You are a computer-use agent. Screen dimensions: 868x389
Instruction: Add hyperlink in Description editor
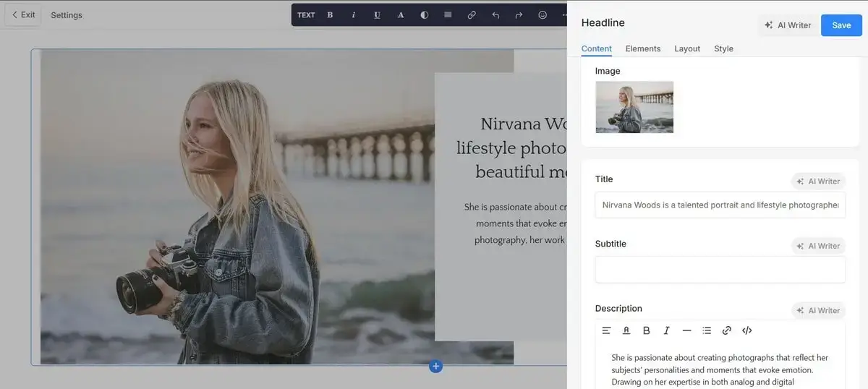(727, 330)
